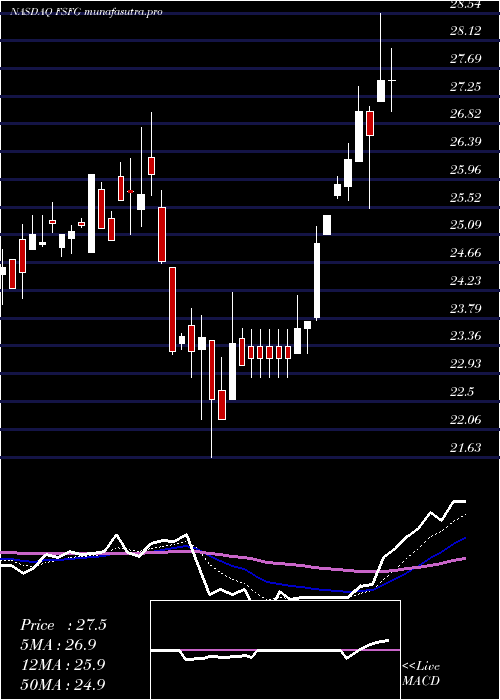Click the 50MA : 24.9 readout
Screen dimensions: 500x700
tap(62, 684)
